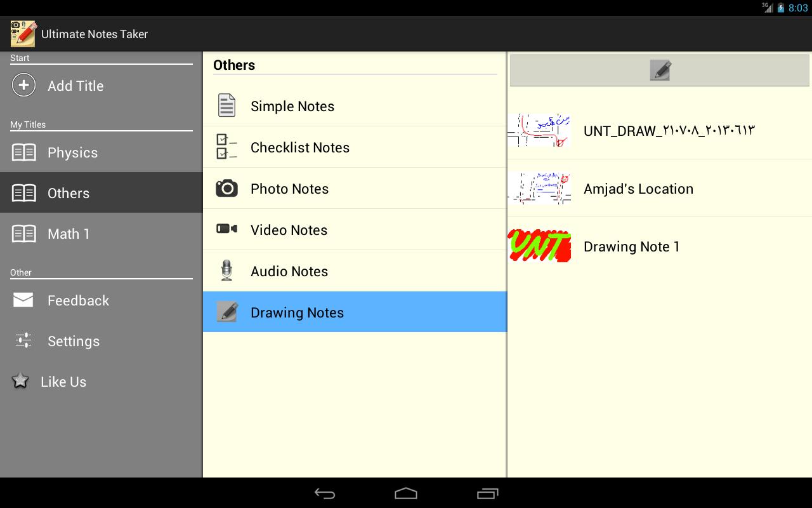The height and width of the screenshot is (508, 812).
Task: Switch to the Physics notebook
Action: tap(72, 152)
